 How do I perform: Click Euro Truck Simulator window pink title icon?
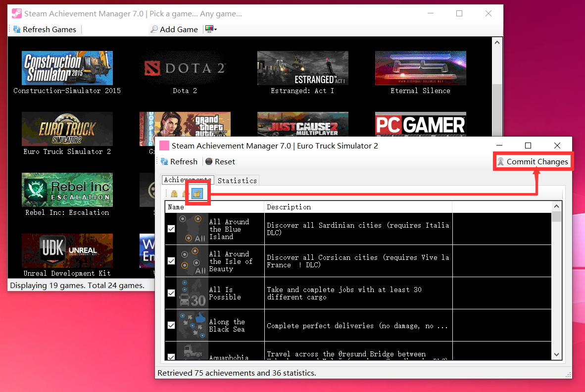click(164, 146)
